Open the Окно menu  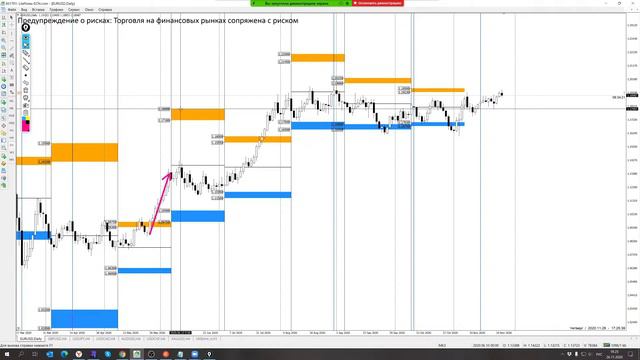click(89, 9)
